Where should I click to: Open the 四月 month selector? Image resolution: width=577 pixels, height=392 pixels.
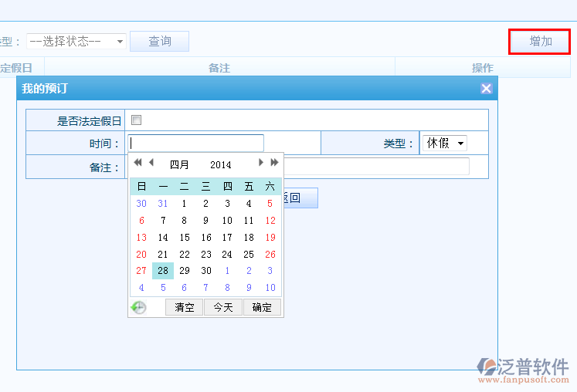click(x=179, y=164)
